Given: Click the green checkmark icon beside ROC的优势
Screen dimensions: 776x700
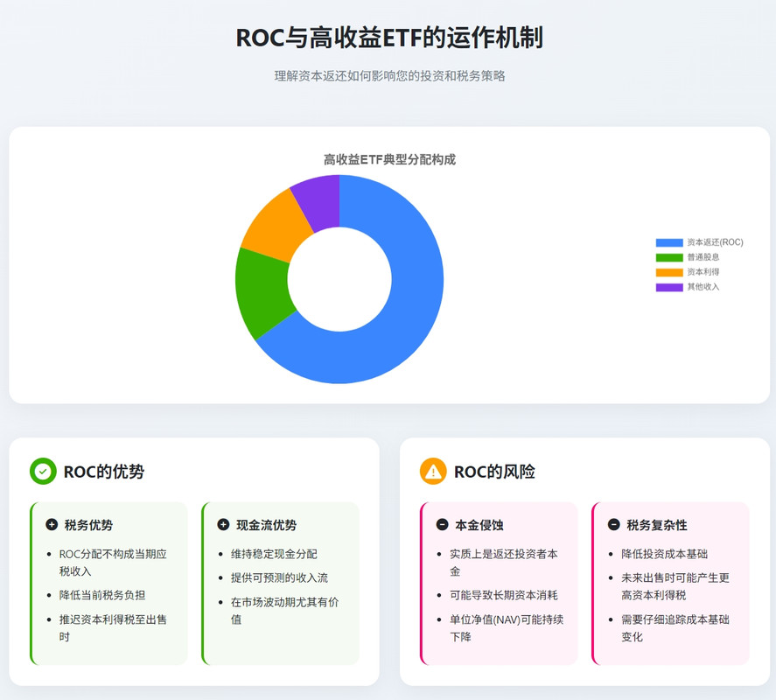Looking at the screenshot, I should (x=43, y=472).
